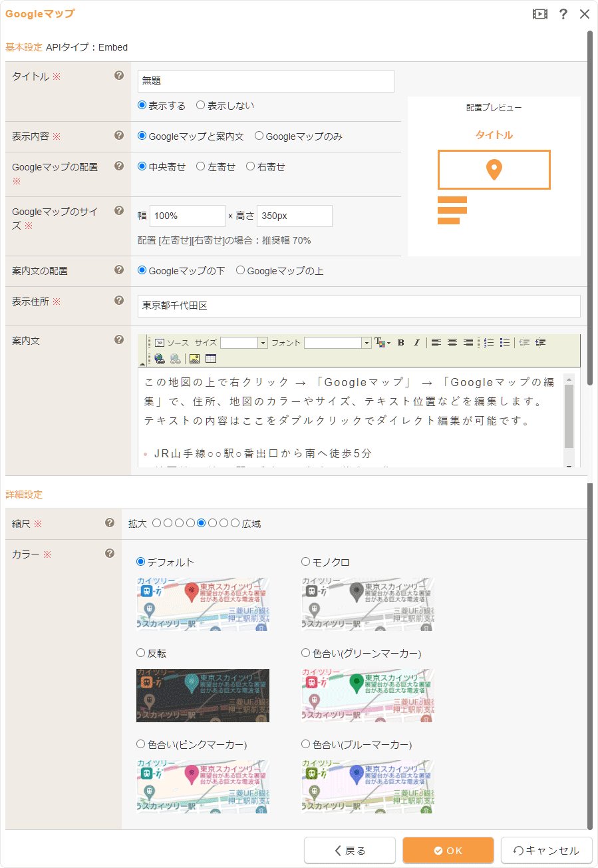
Task: Select 色合い(グリーンマーカー) color radio
Action: pyautogui.click(x=306, y=653)
